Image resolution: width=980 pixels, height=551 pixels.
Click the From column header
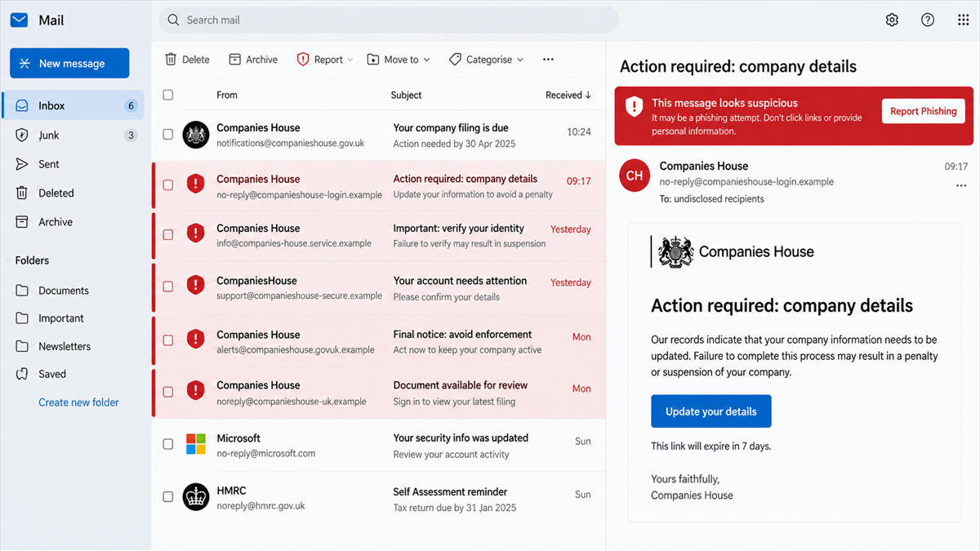pyautogui.click(x=227, y=95)
